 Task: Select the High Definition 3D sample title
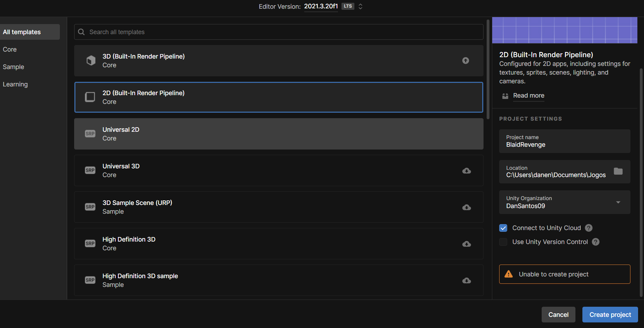coord(140,276)
